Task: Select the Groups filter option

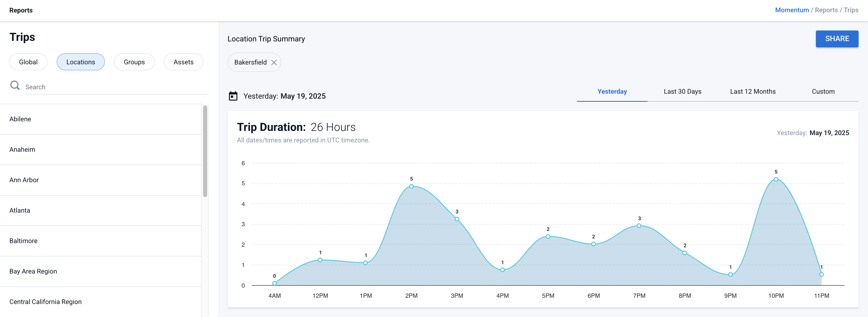Action: 134,62
